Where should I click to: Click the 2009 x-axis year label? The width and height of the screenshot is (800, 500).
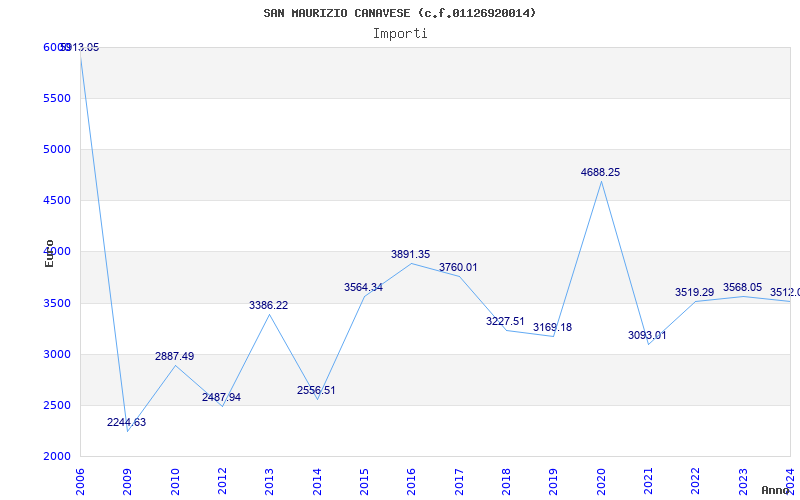click(128, 482)
